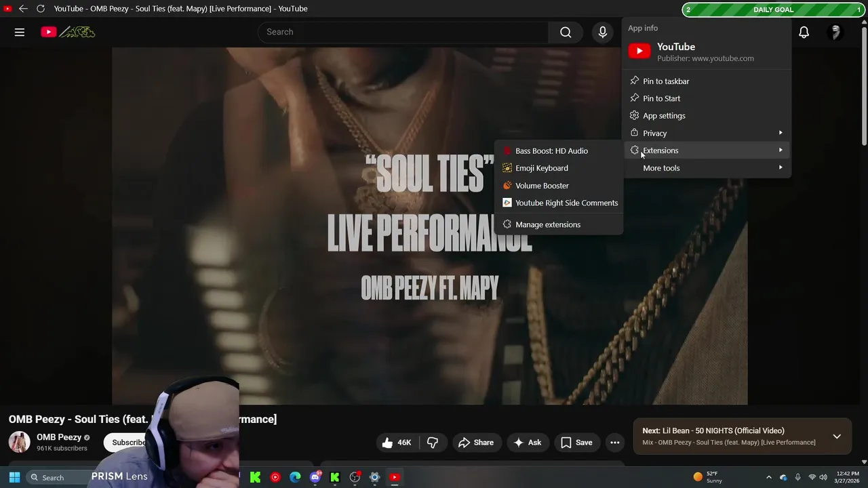The image size is (868, 488).
Task: Open the YouTube notifications bell
Action: [804, 32]
